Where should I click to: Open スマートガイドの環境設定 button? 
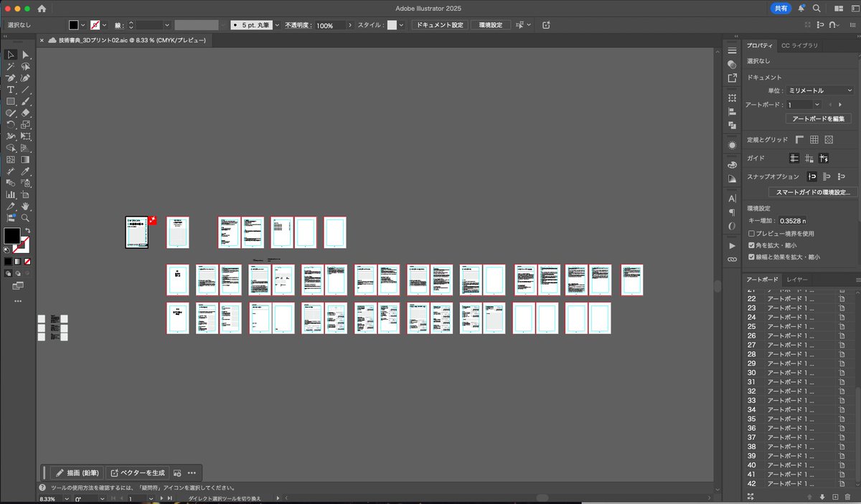coord(813,192)
